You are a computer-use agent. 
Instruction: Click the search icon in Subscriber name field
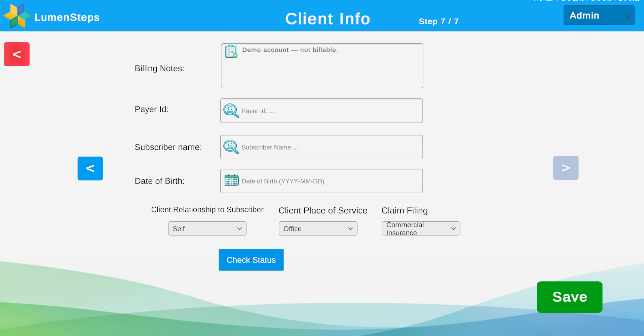tap(231, 147)
